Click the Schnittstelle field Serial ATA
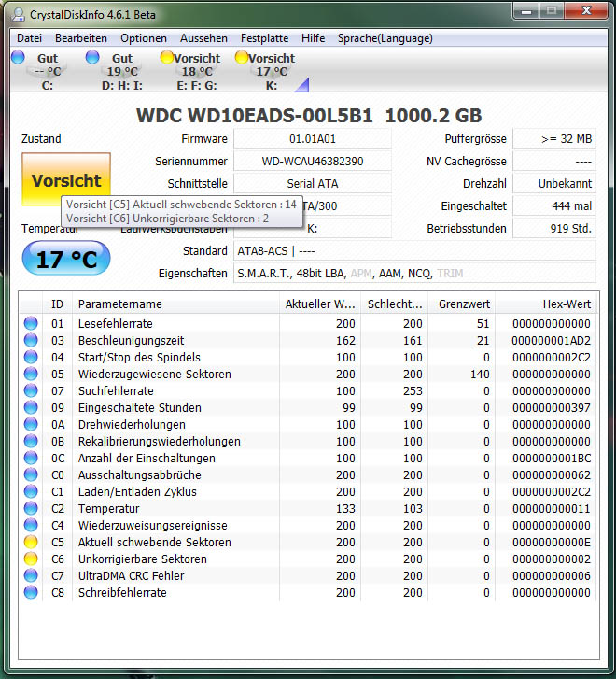616x679 pixels. coord(313,184)
